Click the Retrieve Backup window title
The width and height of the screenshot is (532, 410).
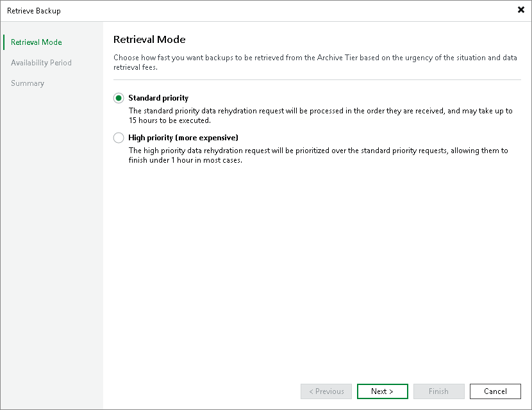(x=34, y=11)
